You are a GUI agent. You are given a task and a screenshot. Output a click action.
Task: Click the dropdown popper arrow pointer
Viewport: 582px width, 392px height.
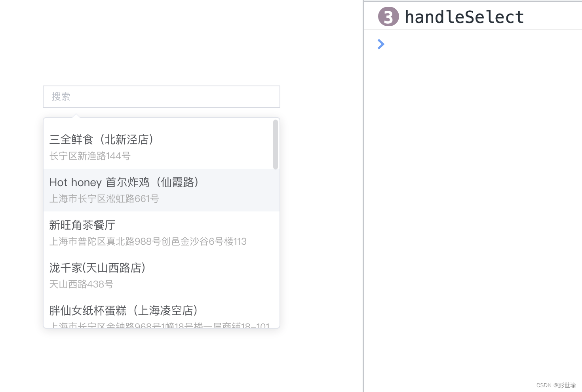[x=76, y=116]
